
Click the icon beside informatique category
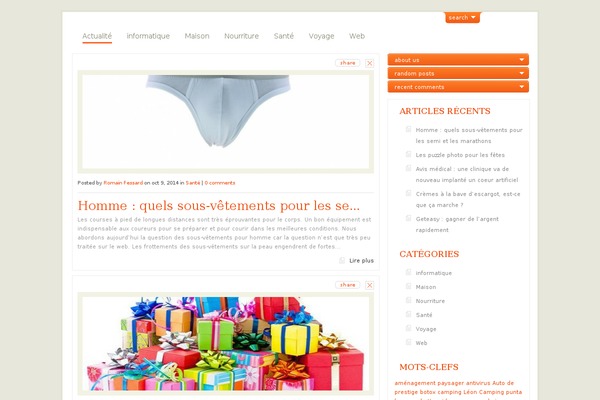[408, 272]
